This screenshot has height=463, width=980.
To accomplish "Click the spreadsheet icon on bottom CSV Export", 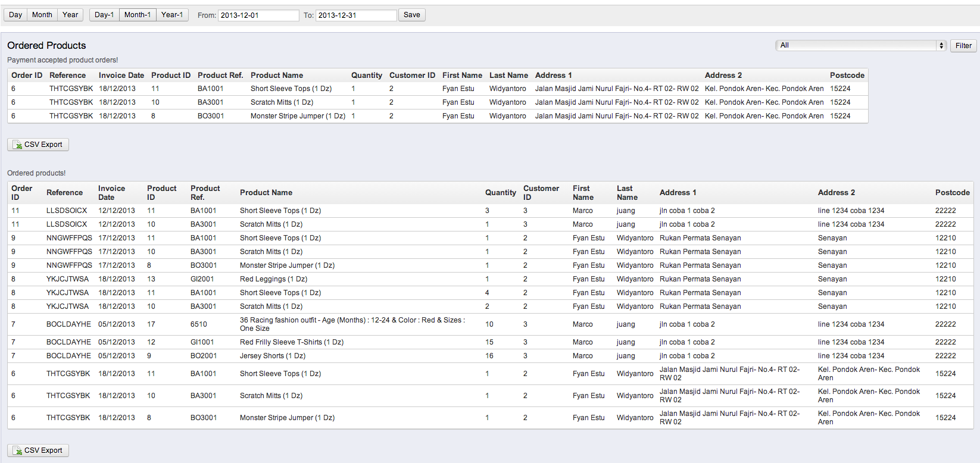I will (17, 451).
